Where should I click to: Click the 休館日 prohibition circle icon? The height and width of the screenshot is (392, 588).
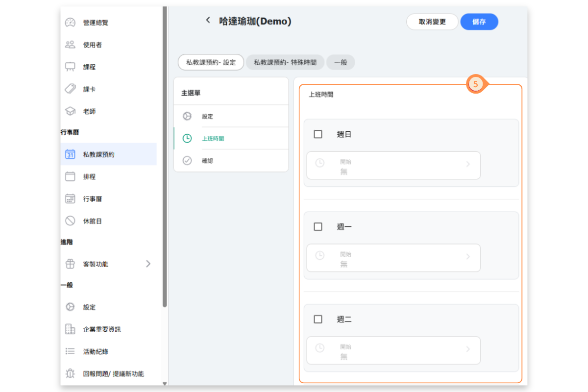click(70, 221)
